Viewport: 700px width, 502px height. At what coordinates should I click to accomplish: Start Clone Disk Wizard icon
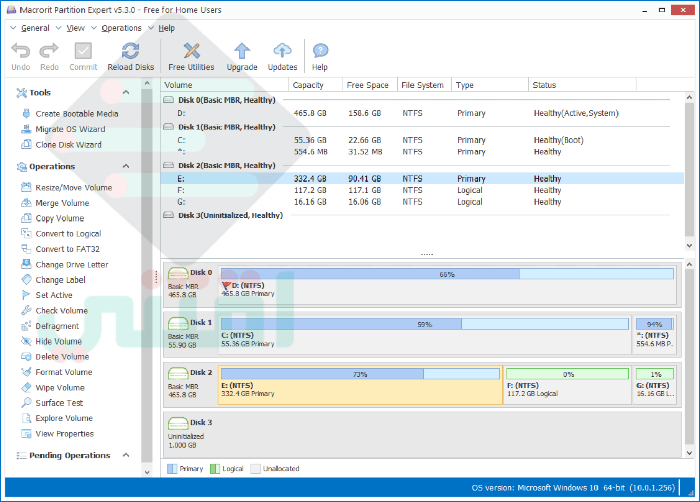26,145
